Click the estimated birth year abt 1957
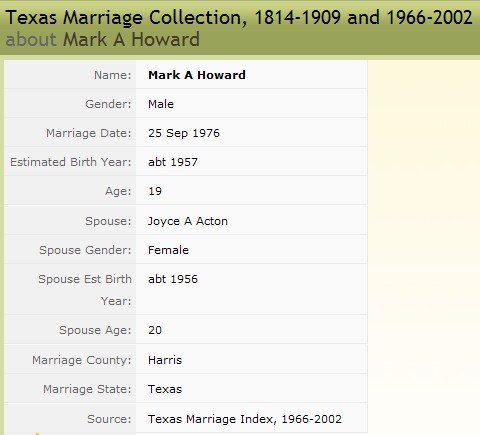 tap(173, 162)
